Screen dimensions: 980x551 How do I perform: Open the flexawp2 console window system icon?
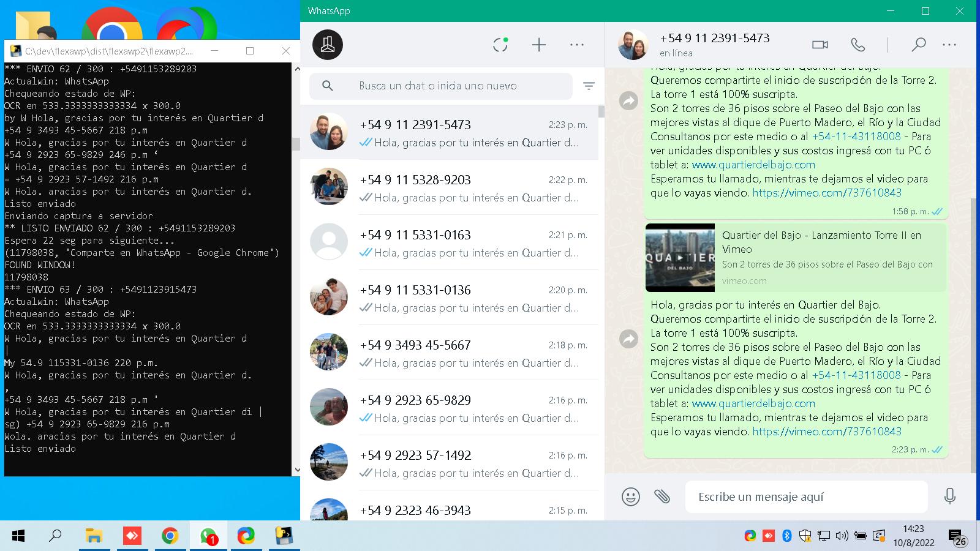15,51
